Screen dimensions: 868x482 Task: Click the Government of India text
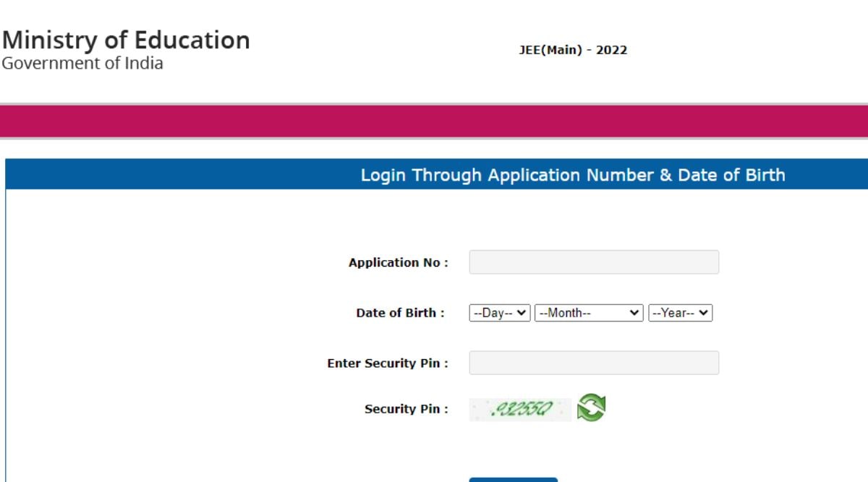point(82,64)
